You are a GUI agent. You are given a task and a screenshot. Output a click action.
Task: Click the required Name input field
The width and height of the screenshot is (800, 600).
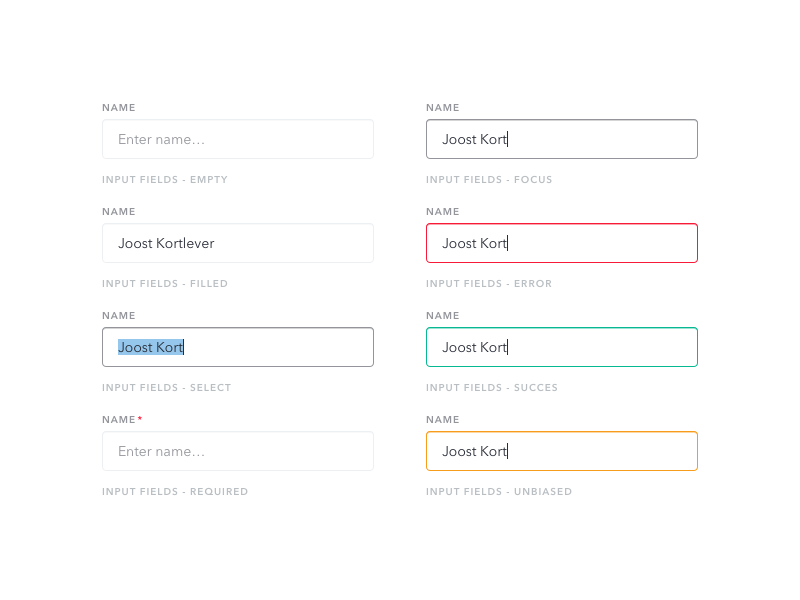(x=238, y=451)
